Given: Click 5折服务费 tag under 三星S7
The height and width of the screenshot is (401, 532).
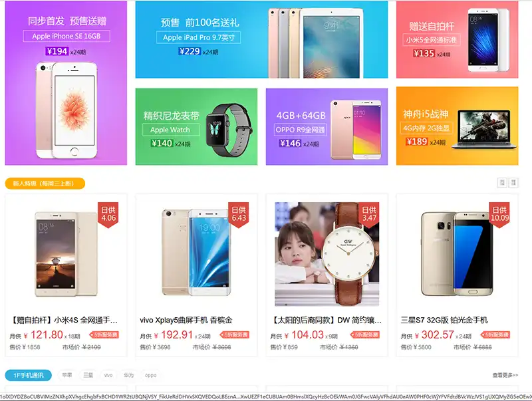Looking at the screenshot, I should tap(495, 335).
